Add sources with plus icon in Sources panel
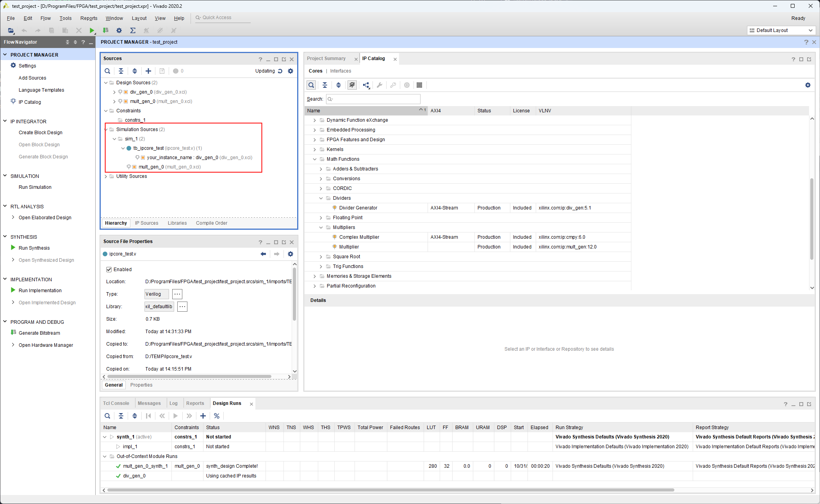This screenshot has height=504, width=820. [148, 71]
